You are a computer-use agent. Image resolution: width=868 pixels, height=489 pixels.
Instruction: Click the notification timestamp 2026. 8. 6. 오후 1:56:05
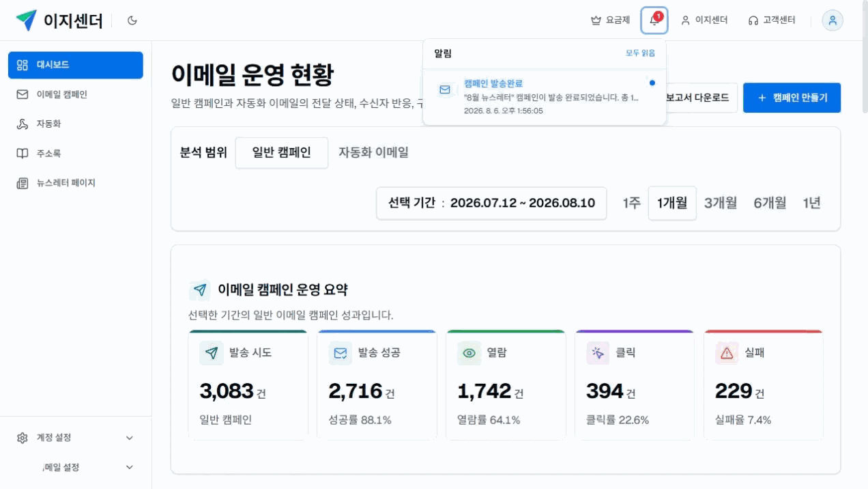pos(503,110)
